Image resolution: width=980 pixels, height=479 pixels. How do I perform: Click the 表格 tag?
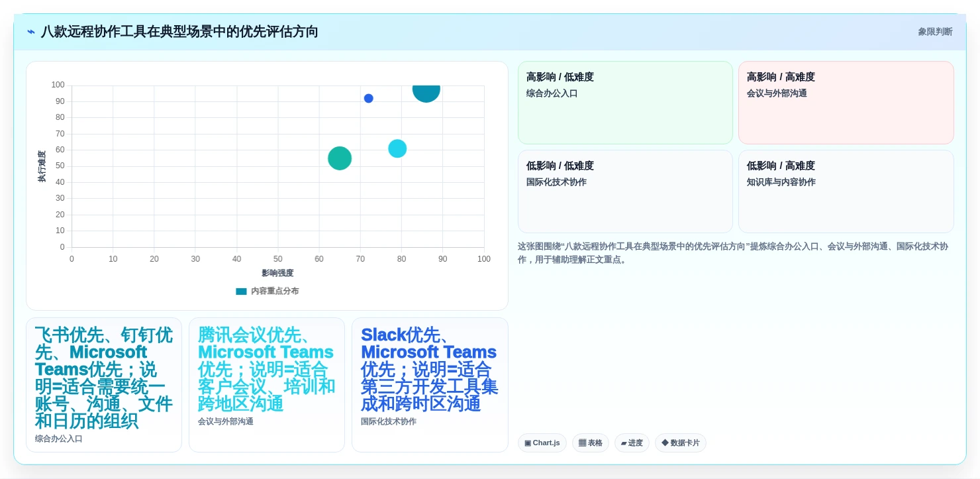tap(591, 443)
